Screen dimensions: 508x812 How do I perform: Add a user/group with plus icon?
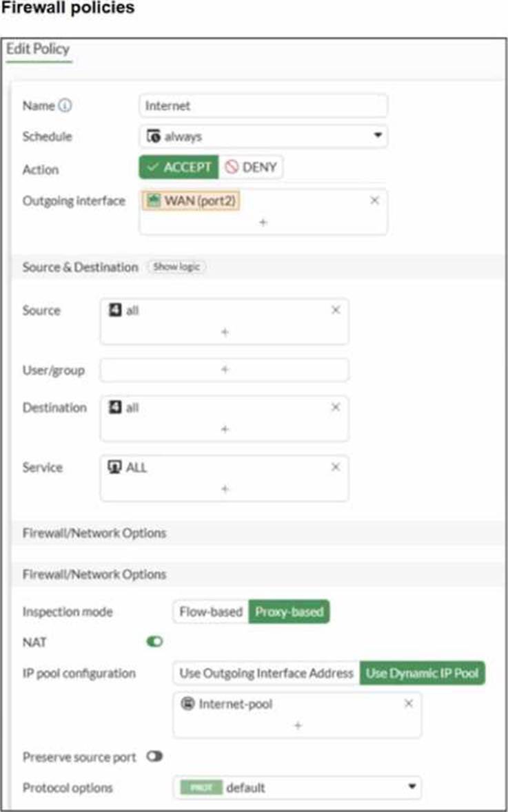[x=225, y=370]
